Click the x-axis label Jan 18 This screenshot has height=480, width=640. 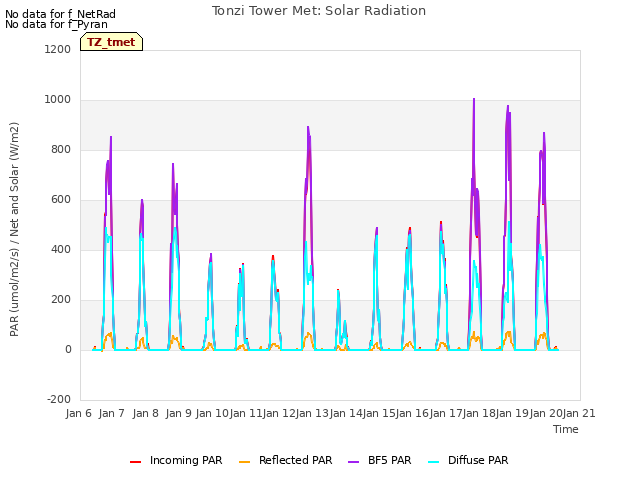pyautogui.click(x=479, y=413)
